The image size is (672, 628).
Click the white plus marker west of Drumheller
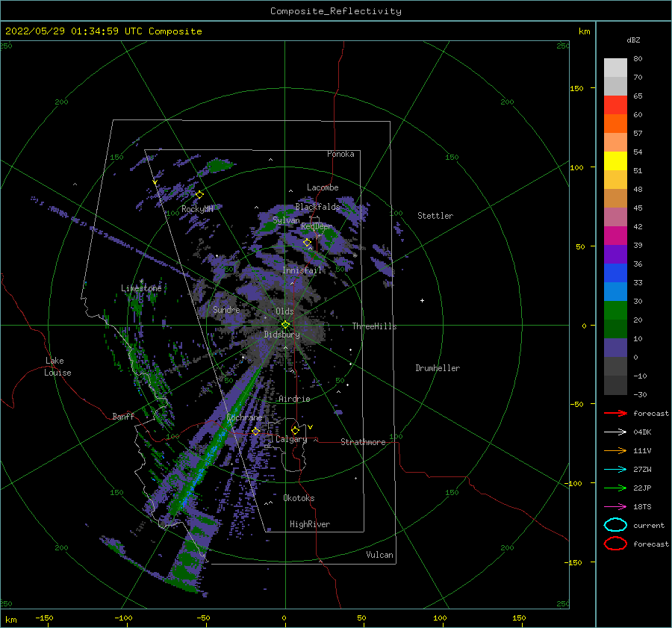pyautogui.click(x=422, y=300)
